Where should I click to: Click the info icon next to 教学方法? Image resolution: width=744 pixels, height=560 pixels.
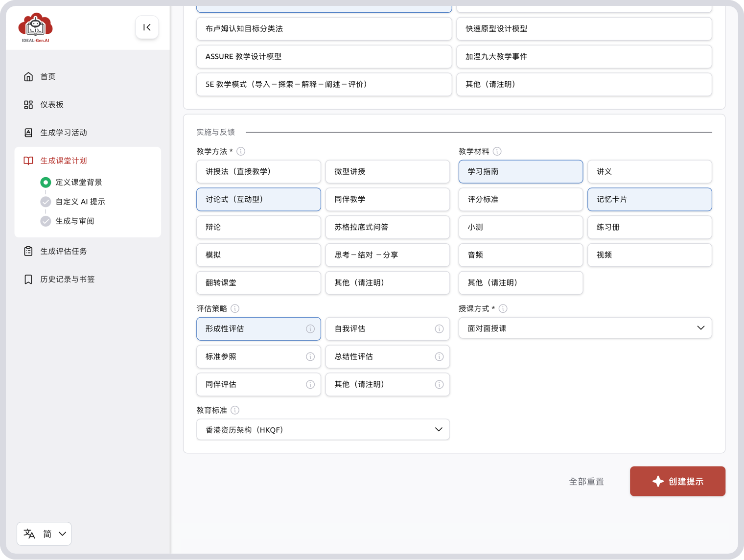[241, 151]
